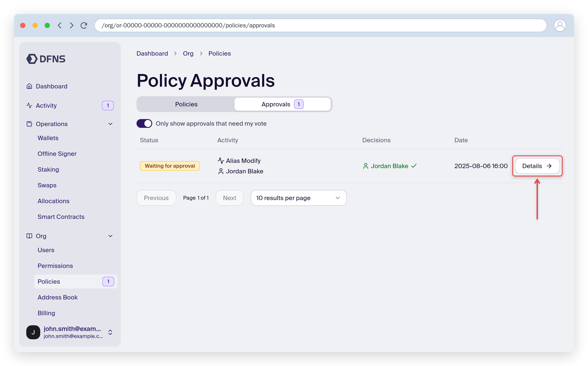Viewport: 588px width, 366px height.
Task: Open the 10 results per page dropdown
Action: (298, 198)
